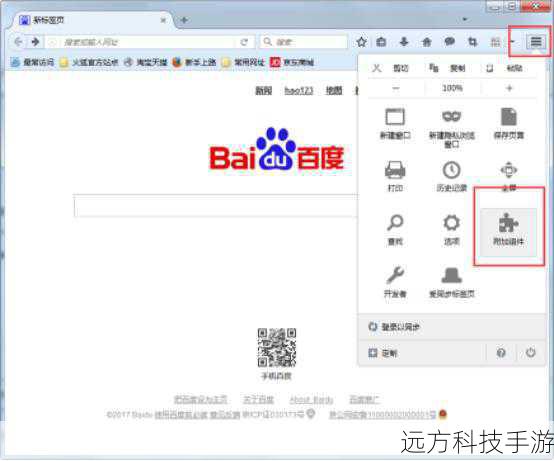The image size is (554, 461).
Task: Zoom in with plus button
Action: (509, 88)
